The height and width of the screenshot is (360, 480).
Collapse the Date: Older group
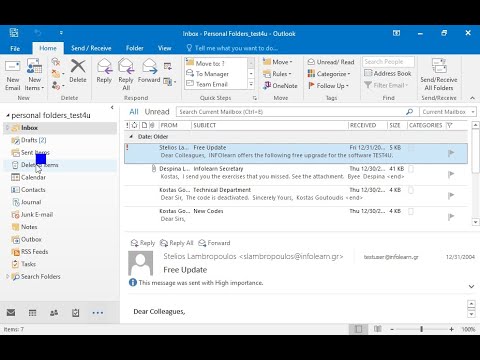pyautogui.click(x=131, y=137)
